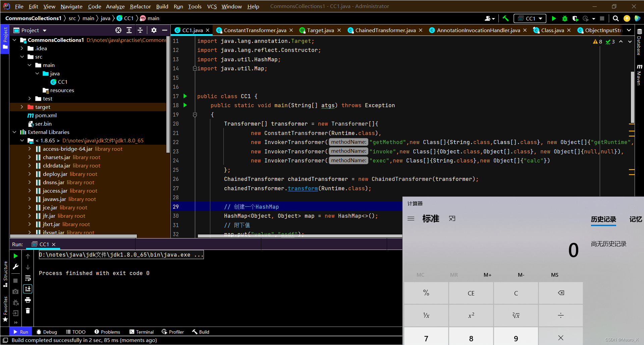The width and height of the screenshot is (644, 345).
Task: Run with coverage shield icon
Action: point(576,18)
